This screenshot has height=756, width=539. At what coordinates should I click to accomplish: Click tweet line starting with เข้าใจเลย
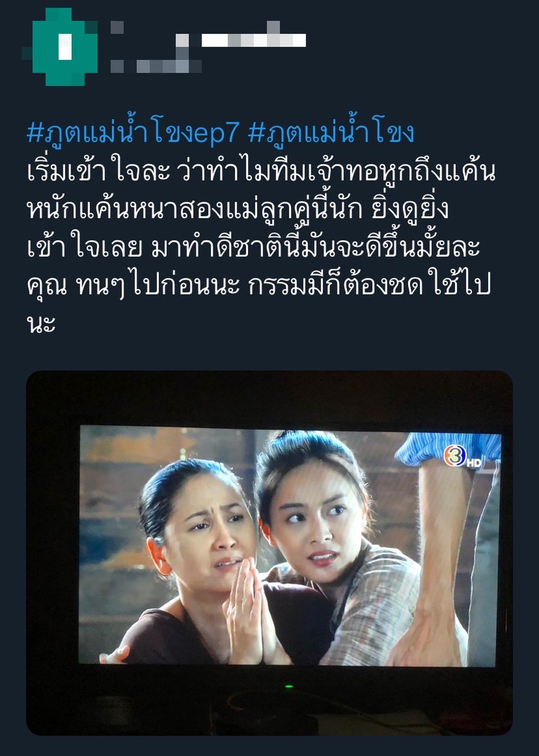pyautogui.click(x=253, y=247)
